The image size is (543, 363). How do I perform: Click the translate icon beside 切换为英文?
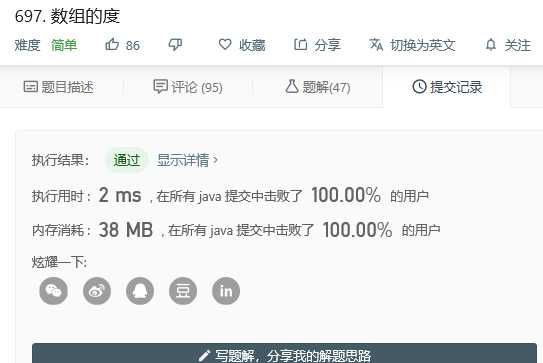coord(376,45)
